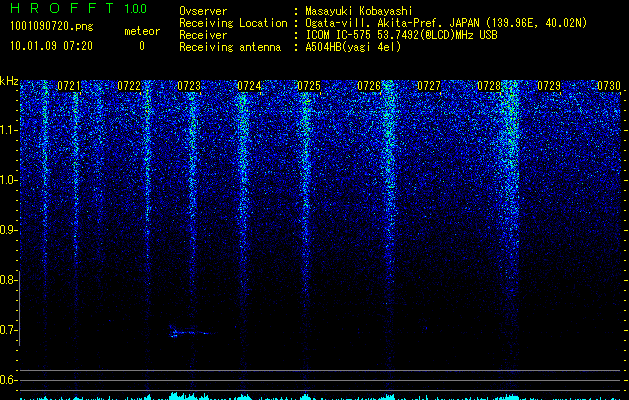Click the 0.6 kHz axis label
The height and width of the screenshot is (400, 629).
coord(7,380)
